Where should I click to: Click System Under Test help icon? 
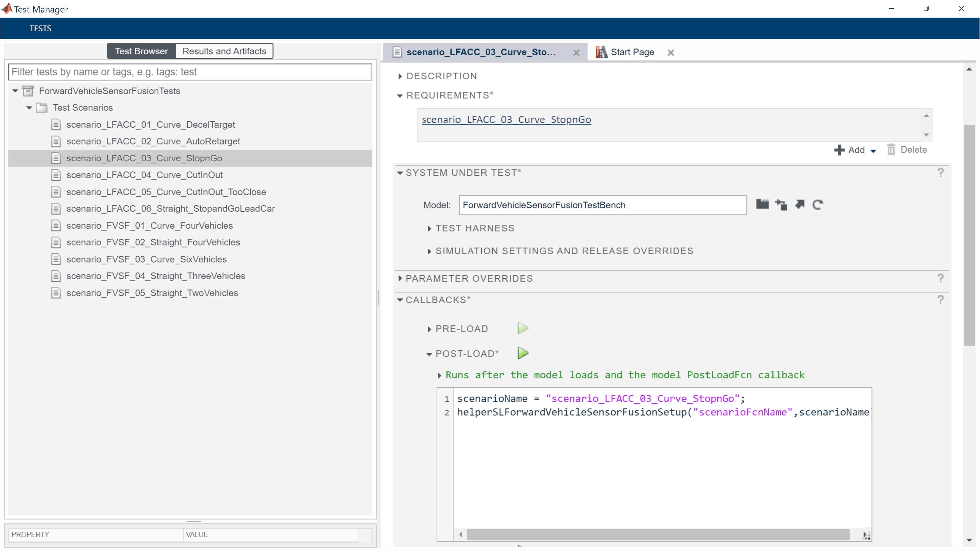tap(940, 173)
